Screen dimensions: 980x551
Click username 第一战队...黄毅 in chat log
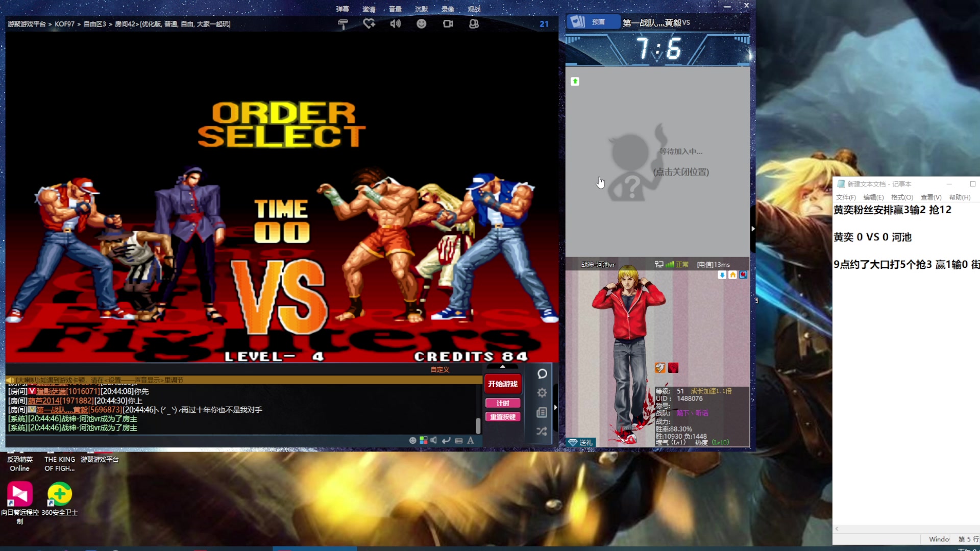click(62, 410)
